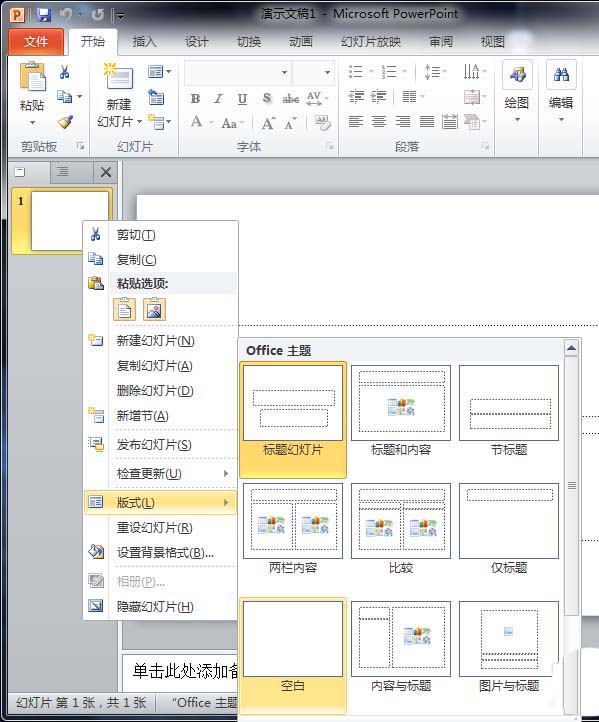Click Decrease Indent icon

355,97
